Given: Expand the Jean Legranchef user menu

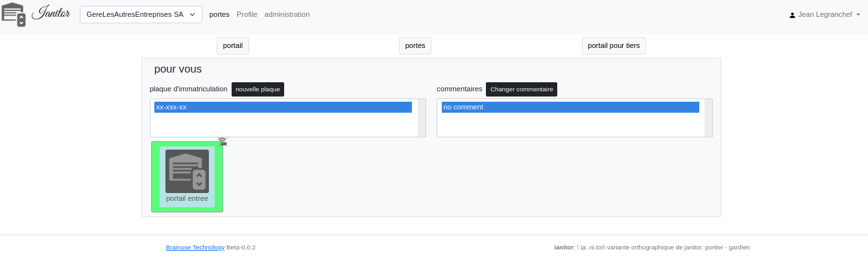Looking at the screenshot, I should coord(828,14).
